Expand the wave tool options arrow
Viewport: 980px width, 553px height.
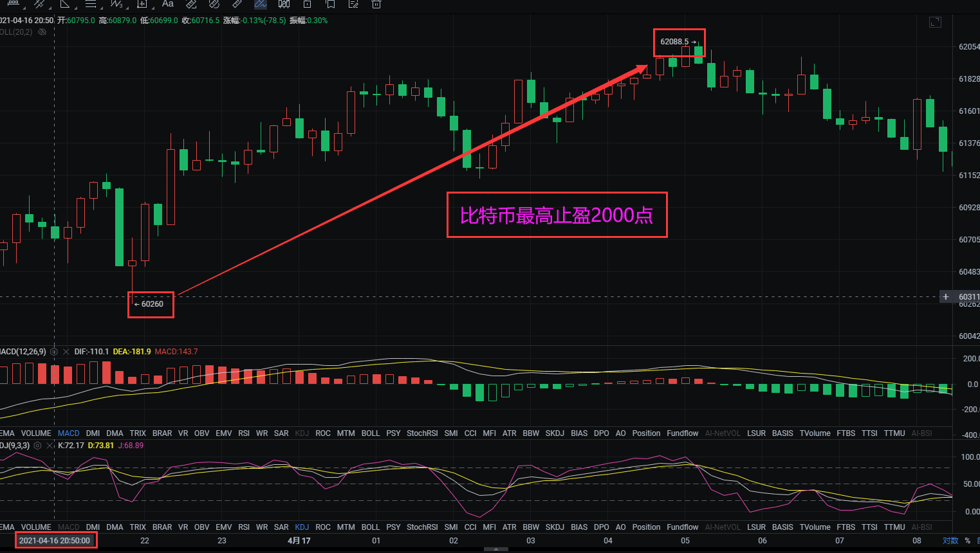(127, 8)
